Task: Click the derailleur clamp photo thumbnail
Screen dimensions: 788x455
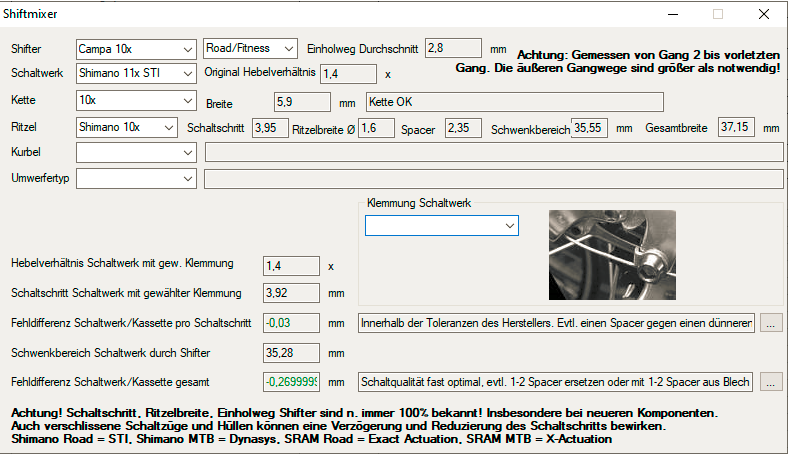Action: 612,246
